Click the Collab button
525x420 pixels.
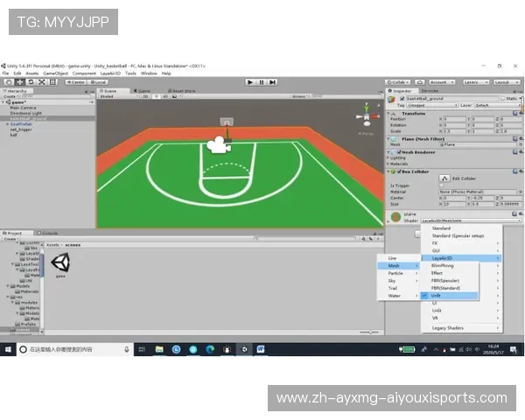[400, 82]
